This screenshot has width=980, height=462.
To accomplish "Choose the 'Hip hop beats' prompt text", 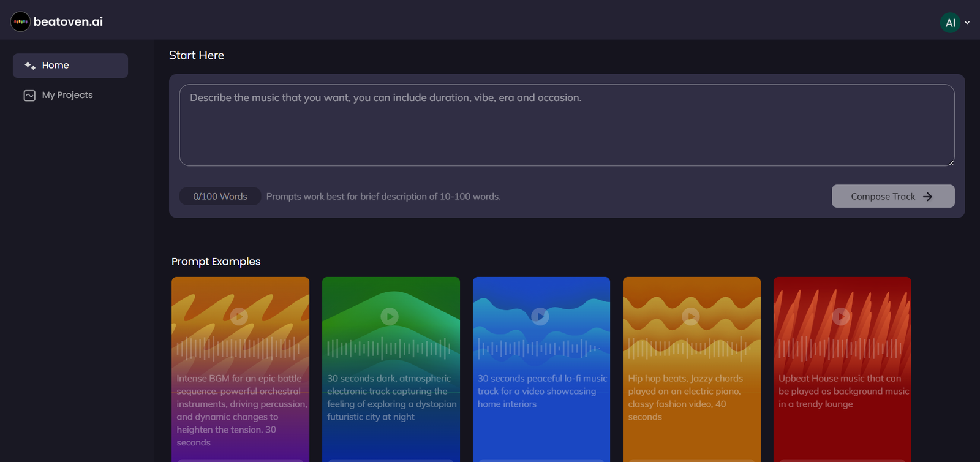I will [685, 397].
